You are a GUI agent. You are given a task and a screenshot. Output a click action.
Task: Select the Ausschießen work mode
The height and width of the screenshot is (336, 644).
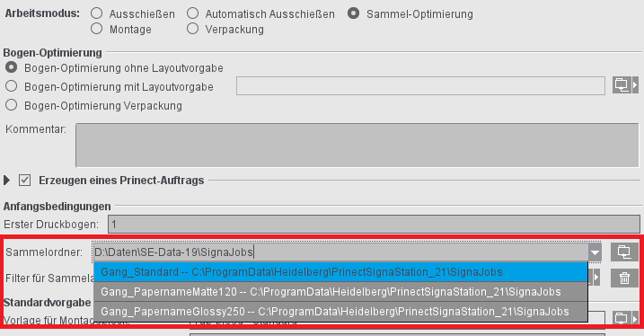96,13
